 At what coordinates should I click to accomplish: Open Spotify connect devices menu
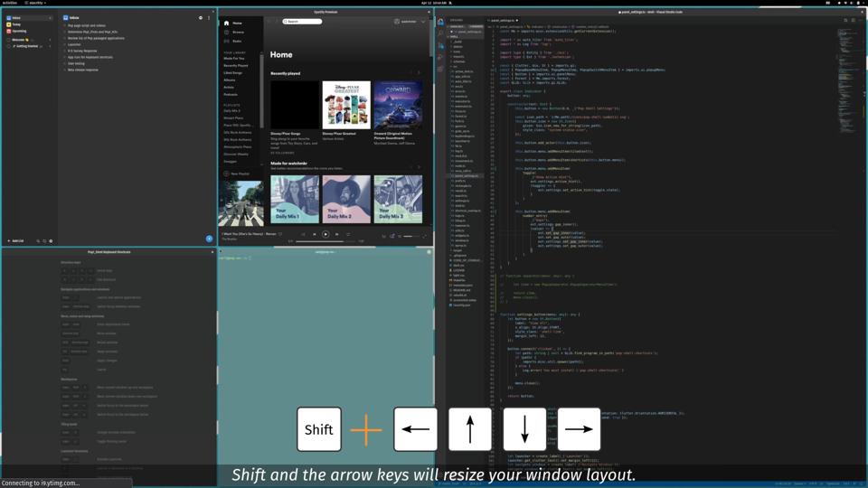pos(392,236)
